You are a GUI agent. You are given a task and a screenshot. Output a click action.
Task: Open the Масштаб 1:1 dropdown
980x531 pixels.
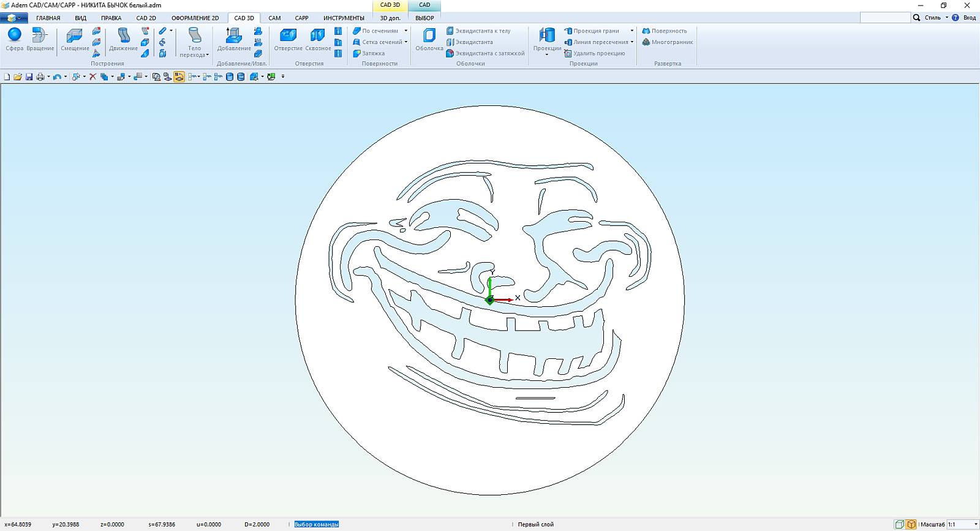(963, 524)
